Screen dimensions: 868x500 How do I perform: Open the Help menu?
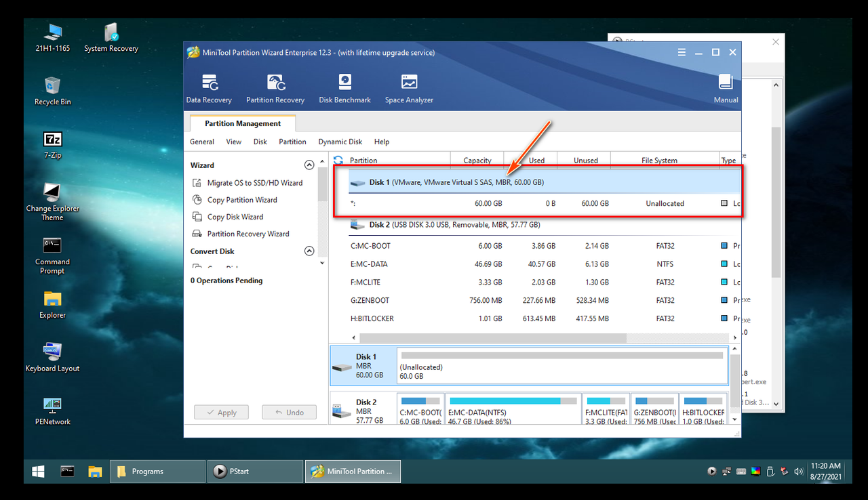[x=382, y=142]
